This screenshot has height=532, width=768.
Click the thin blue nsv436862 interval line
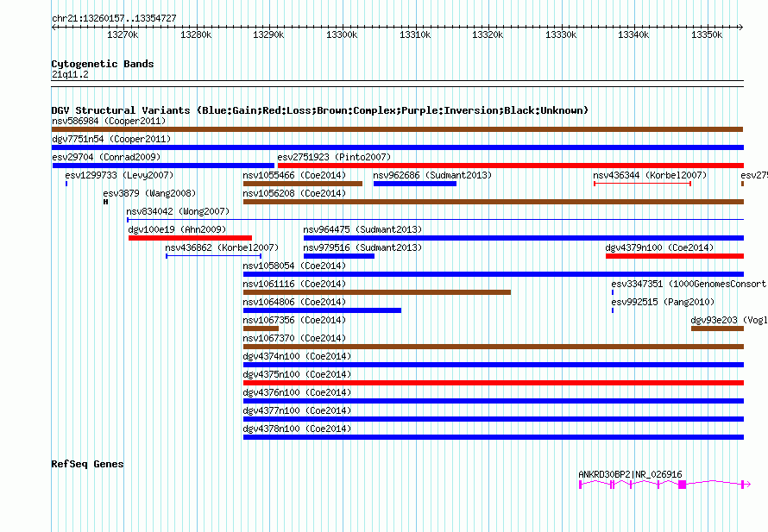coord(213,256)
